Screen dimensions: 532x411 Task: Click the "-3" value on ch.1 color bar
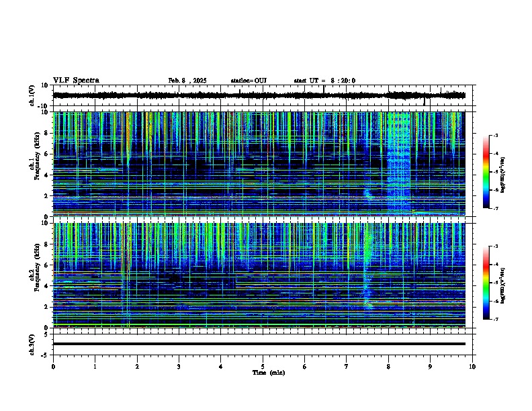pyautogui.click(x=496, y=136)
